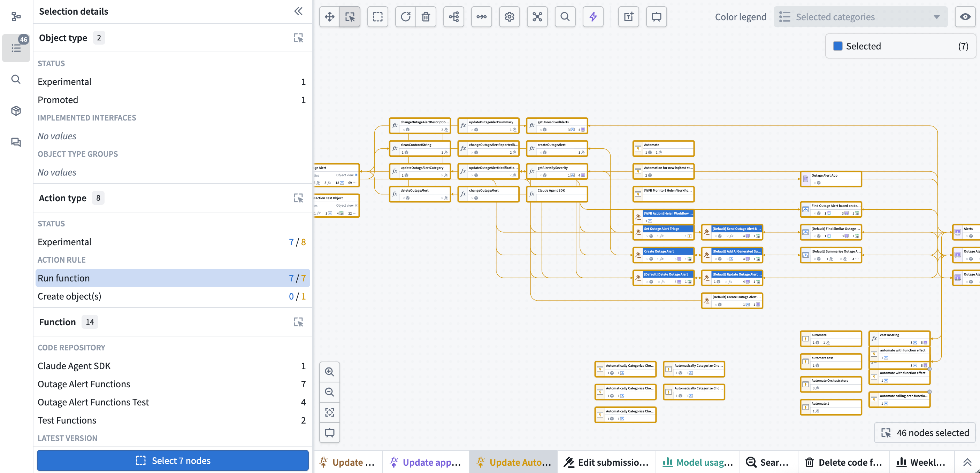Click the 46 nodes selected indicator
Image resolution: width=980 pixels, height=473 pixels.
(925, 433)
